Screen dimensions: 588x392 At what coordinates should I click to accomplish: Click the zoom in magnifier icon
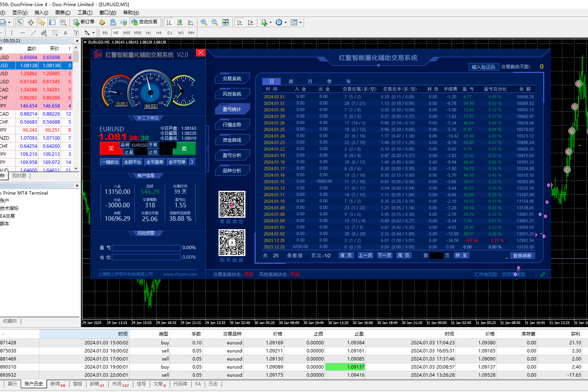tap(204, 22)
